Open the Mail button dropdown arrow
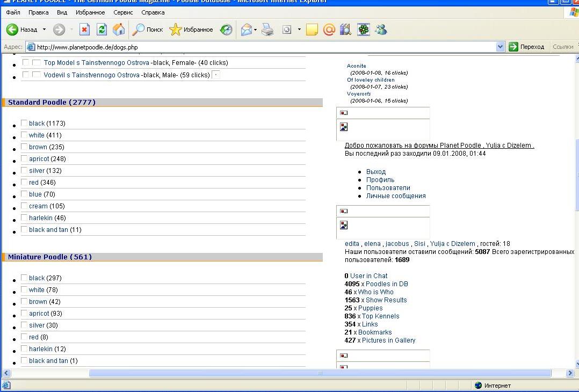This screenshot has height=392, width=579. point(256,30)
